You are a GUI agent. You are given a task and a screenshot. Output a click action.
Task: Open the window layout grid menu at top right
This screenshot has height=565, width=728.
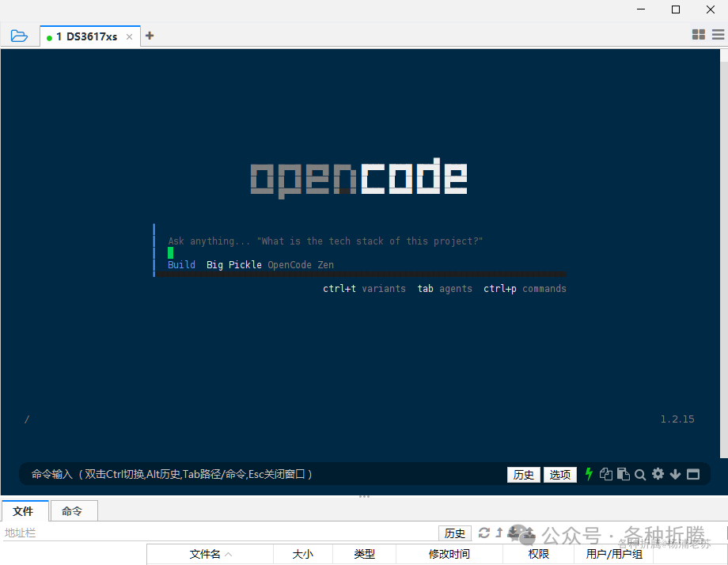698,35
